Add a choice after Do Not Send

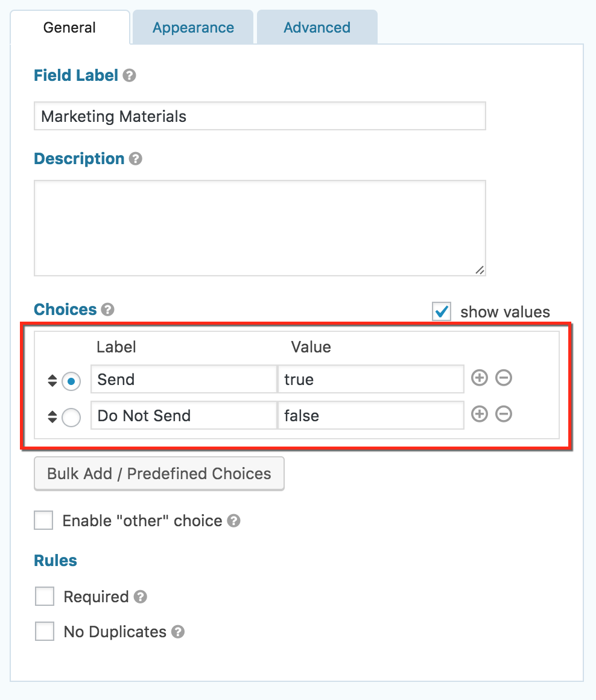pyautogui.click(x=479, y=415)
